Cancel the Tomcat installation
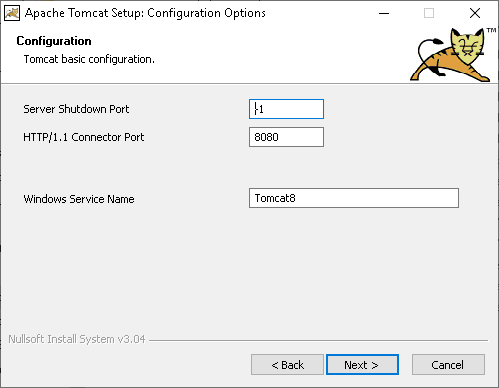 [448, 365]
